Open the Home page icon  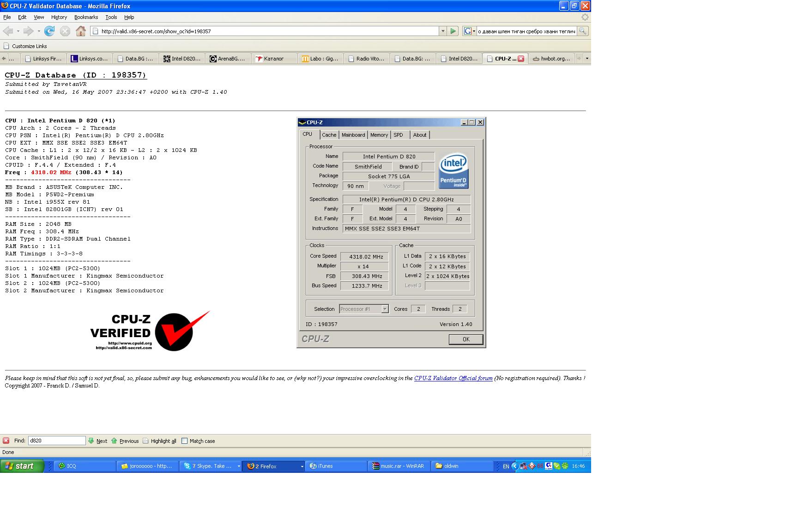coord(81,31)
